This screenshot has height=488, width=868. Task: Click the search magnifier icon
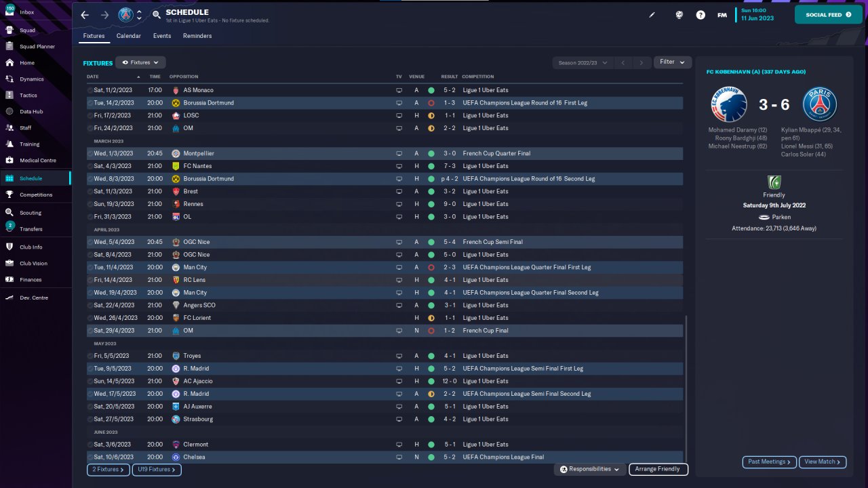[157, 14]
